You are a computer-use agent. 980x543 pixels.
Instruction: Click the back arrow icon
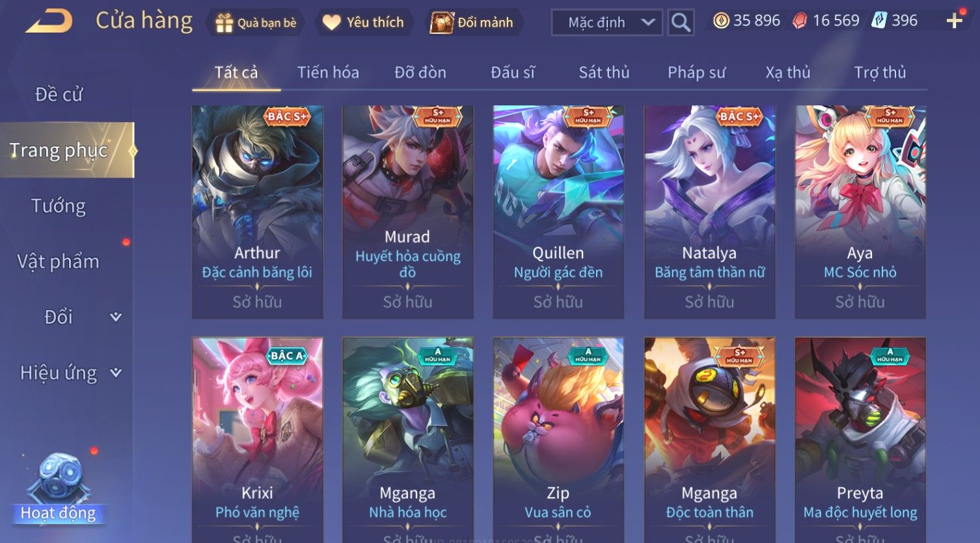click(x=49, y=21)
